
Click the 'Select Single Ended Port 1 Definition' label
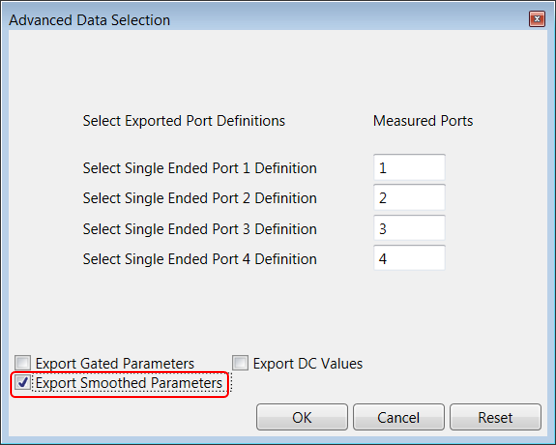[x=200, y=168]
